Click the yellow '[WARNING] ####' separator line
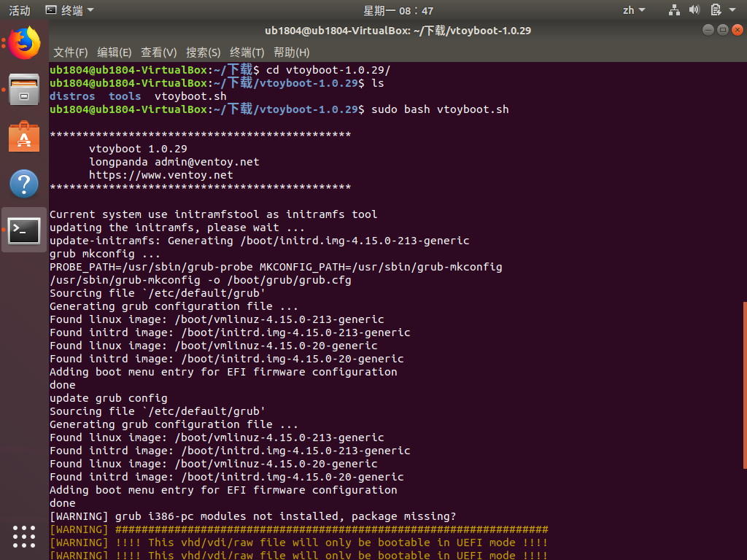The height and width of the screenshot is (560, 747). [x=299, y=529]
